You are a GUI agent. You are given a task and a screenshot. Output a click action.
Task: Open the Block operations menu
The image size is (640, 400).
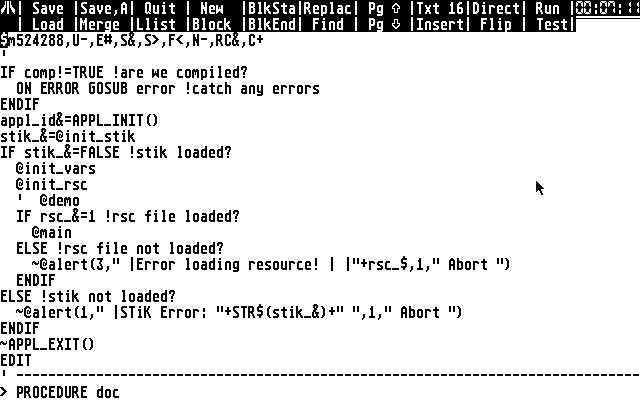[x=212, y=24]
